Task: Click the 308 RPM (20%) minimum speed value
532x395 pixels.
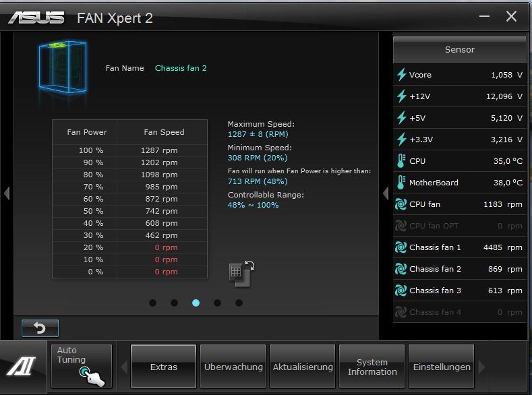Action: (258, 158)
